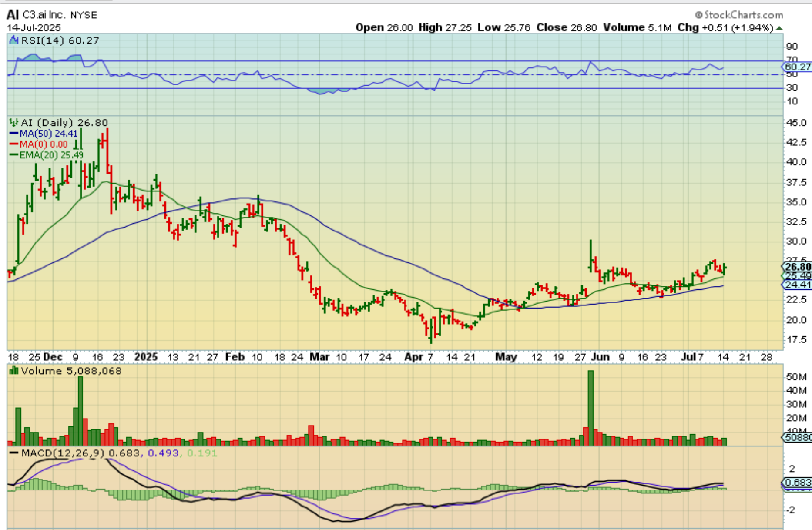Click the blue MA(50) legend line marker
This screenshot has height=530, width=812.
click(x=13, y=134)
